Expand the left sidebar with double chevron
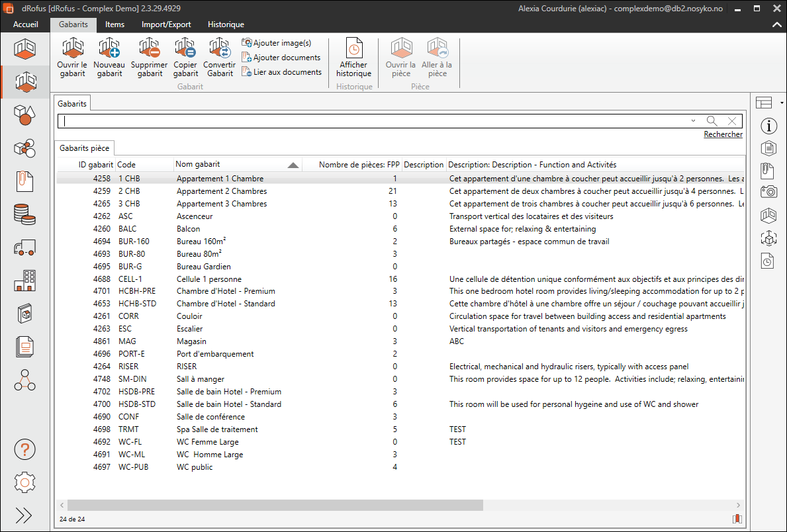 [x=24, y=515]
